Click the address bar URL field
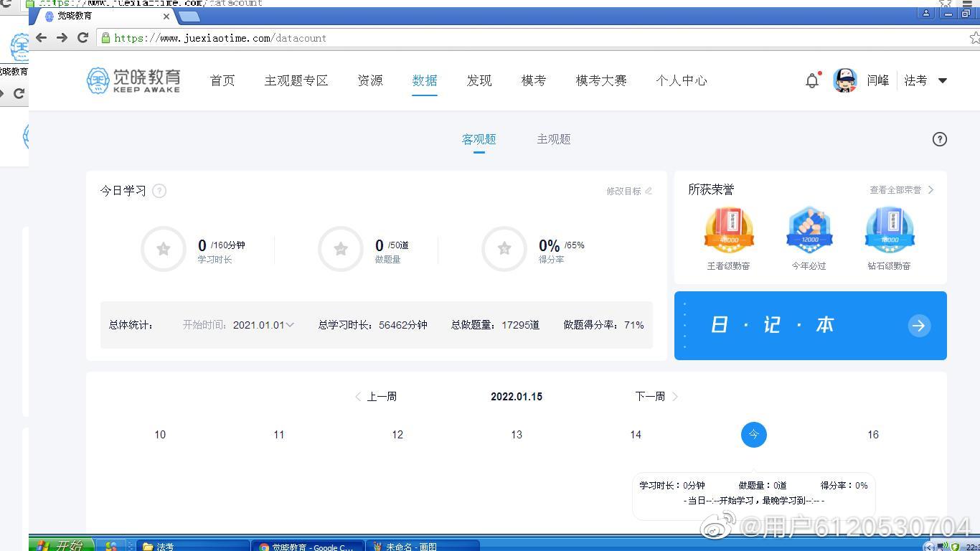Viewport: 980px width, 551px height. tap(538, 38)
